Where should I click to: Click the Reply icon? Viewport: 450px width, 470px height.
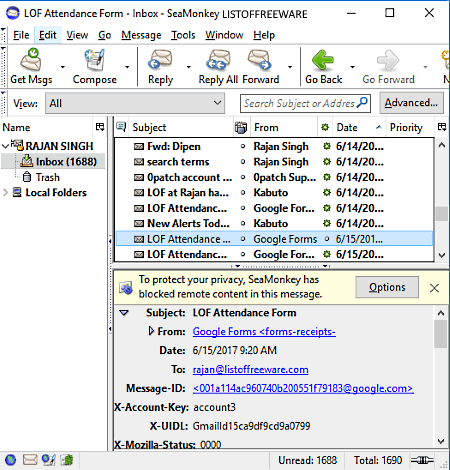click(160, 59)
